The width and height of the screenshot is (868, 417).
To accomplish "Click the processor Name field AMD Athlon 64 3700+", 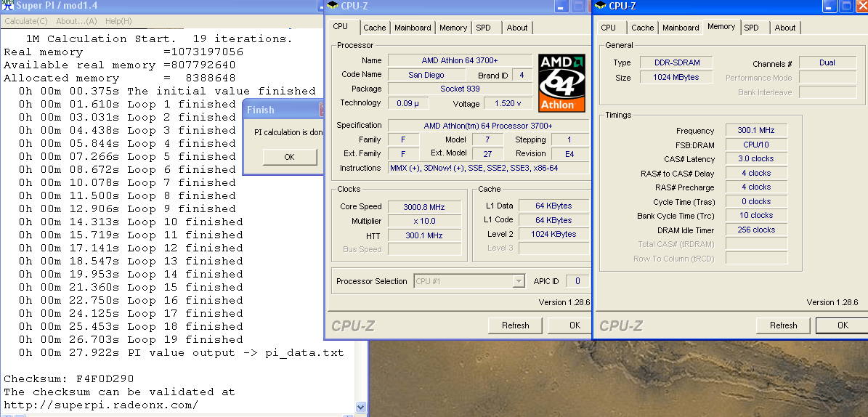I will pyautogui.click(x=460, y=60).
